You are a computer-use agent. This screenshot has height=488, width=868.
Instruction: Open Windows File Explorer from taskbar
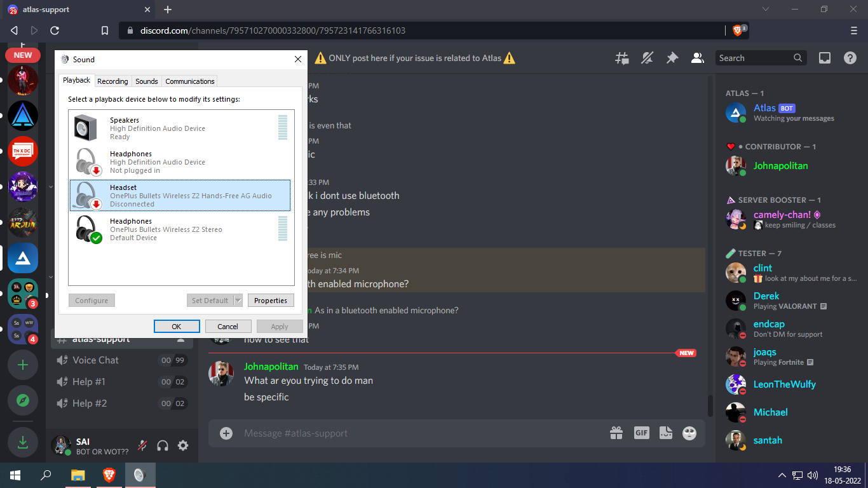click(78, 475)
